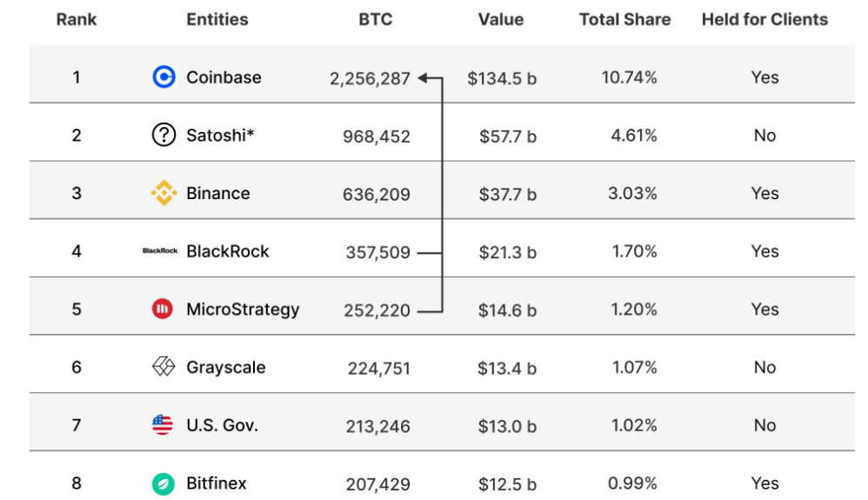Screen dimensions: 868x500
Task: Click the green Bitfinex leaf icon
Action: coord(163,483)
